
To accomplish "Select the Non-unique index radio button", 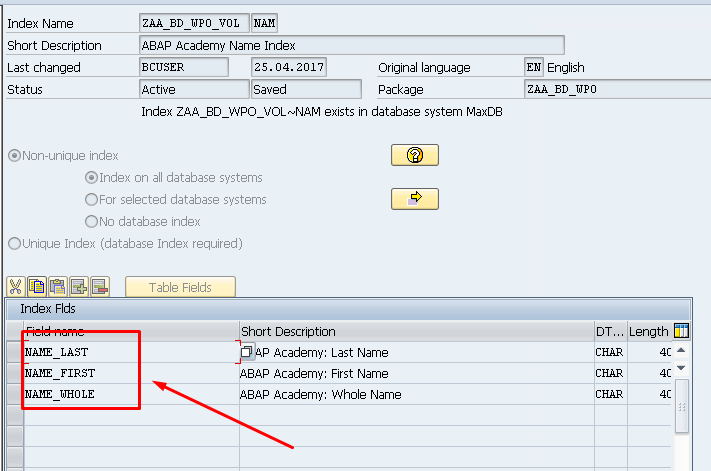I will point(15,156).
